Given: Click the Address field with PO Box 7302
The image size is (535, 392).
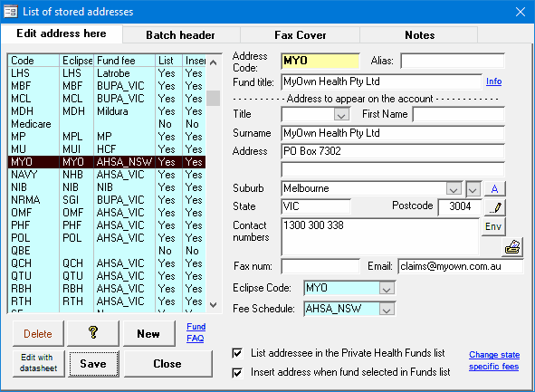Looking at the screenshot, I should point(393,151).
